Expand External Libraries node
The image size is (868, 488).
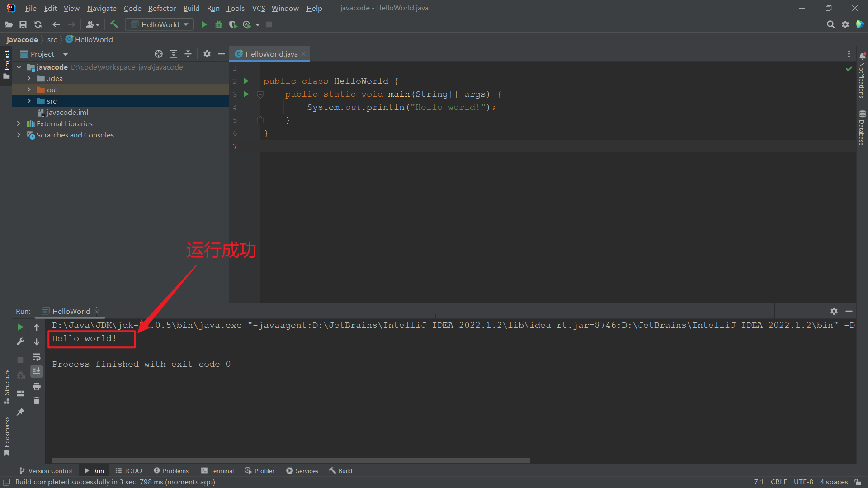(x=19, y=123)
